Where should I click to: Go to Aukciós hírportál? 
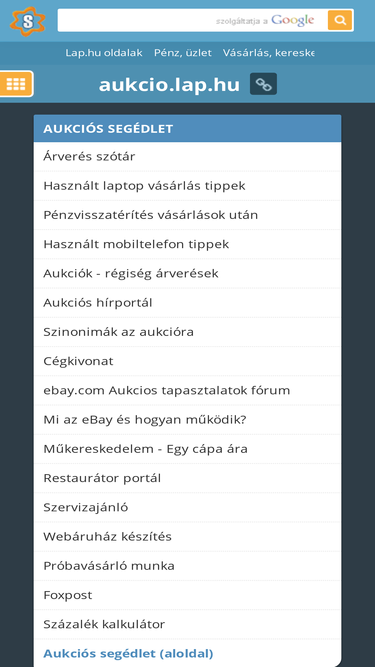coord(98,303)
